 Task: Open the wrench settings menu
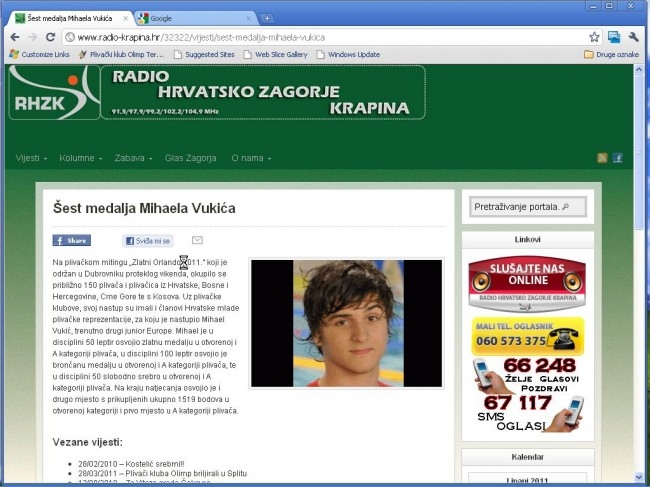coord(633,37)
